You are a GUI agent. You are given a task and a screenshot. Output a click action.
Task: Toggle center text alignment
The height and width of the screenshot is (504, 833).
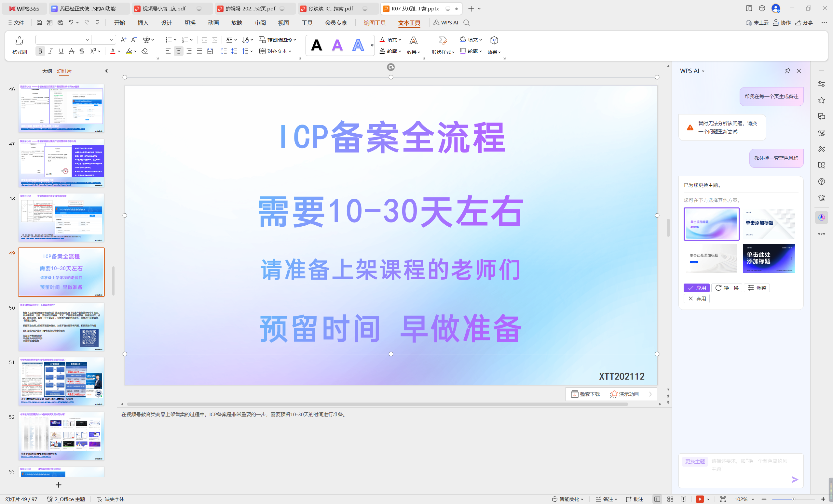click(179, 51)
